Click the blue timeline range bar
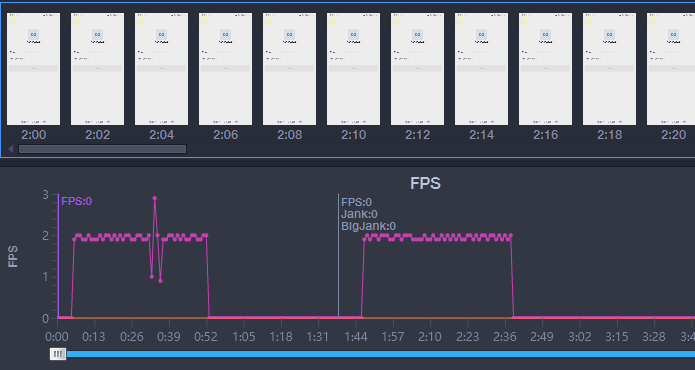This screenshot has height=370, width=695. (381, 354)
